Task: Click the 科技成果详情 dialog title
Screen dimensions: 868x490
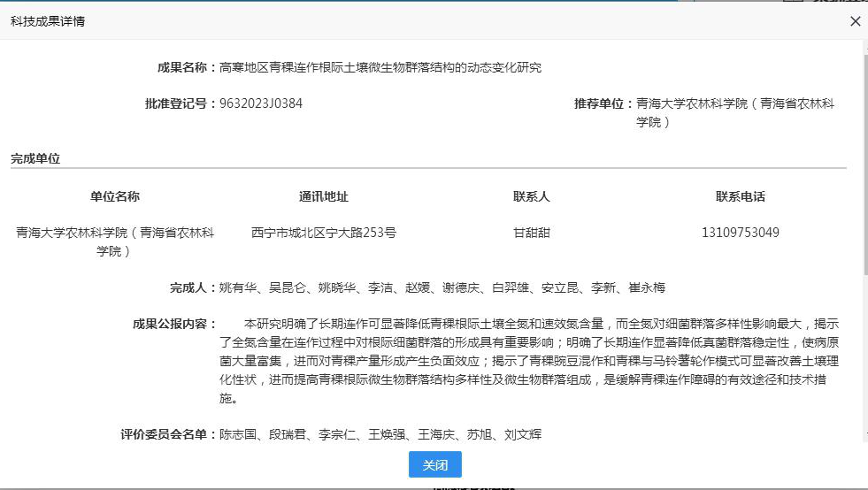Action: pyautogui.click(x=48, y=21)
